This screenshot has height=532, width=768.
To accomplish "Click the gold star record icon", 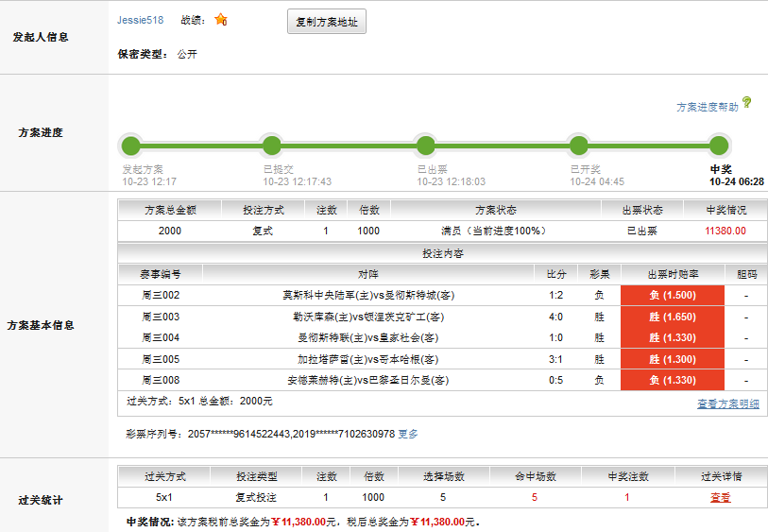I will pyautogui.click(x=220, y=20).
